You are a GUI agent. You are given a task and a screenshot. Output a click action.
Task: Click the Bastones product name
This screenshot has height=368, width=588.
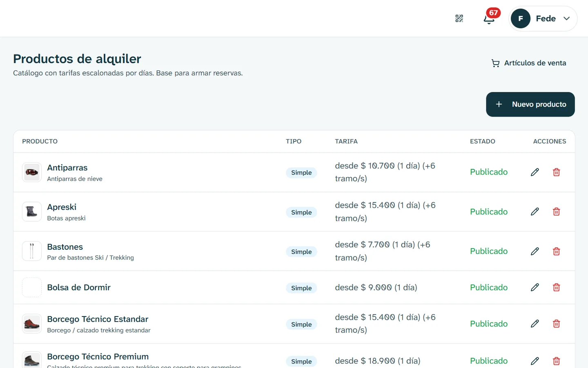click(x=65, y=247)
